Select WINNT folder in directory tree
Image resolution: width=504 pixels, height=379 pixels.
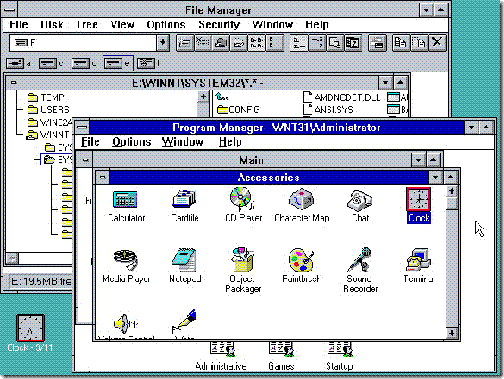(x=49, y=135)
